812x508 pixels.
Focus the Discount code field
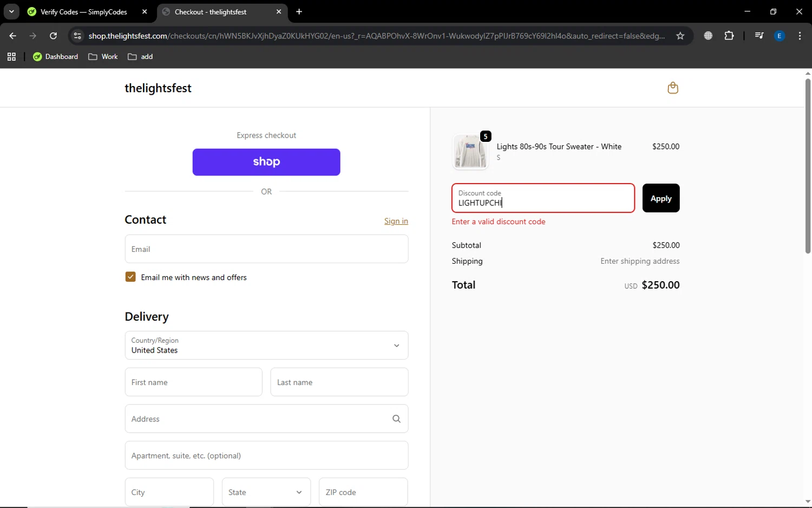[x=543, y=198]
